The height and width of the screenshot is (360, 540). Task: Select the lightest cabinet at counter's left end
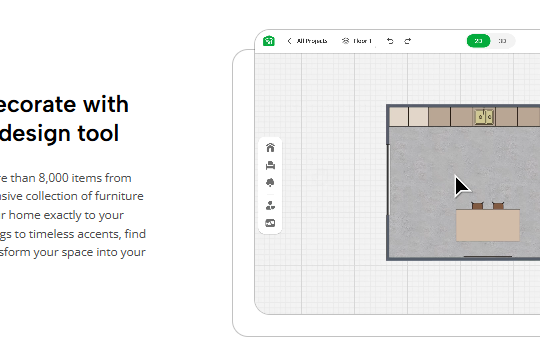pyautogui.click(x=398, y=117)
